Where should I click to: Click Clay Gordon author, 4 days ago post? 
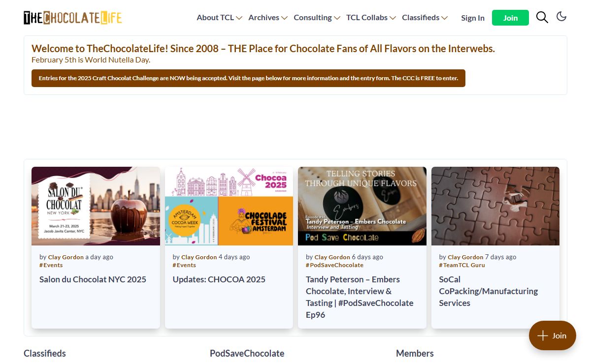click(199, 257)
